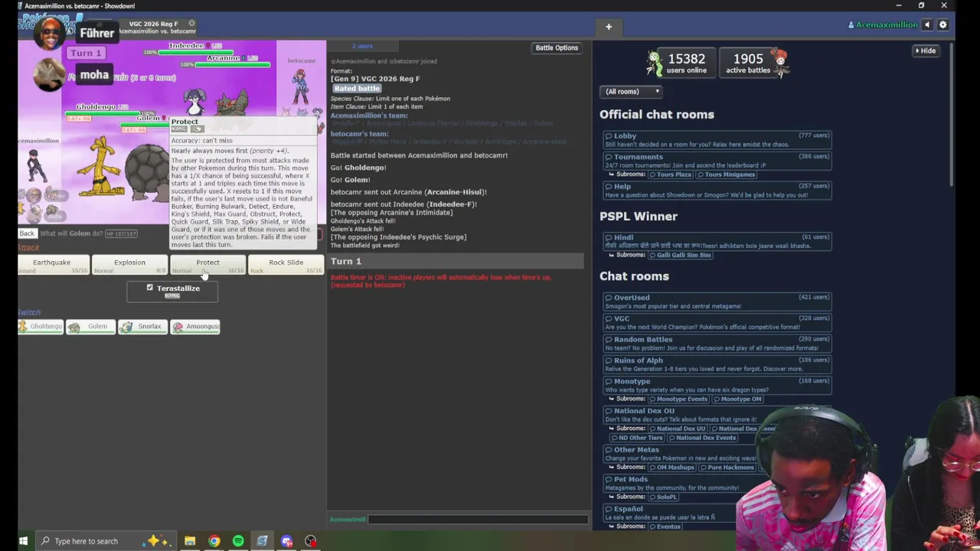The image size is (980, 551).
Task: Open Google Chrome from the taskbar
Action: click(x=214, y=541)
